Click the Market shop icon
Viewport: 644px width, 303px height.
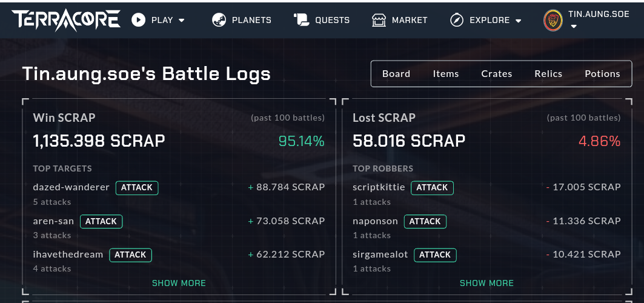coord(379,20)
